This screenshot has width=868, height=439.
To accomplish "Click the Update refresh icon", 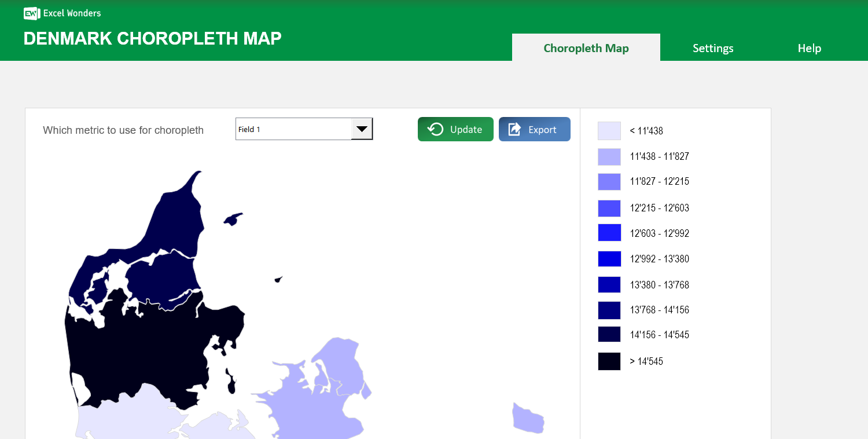I will tap(436, 129).
